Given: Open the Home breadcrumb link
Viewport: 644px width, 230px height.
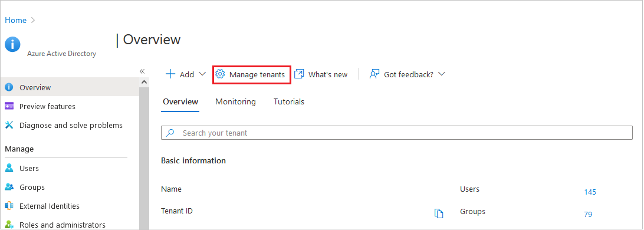Looking at the screenshot, I should point(15,20).
